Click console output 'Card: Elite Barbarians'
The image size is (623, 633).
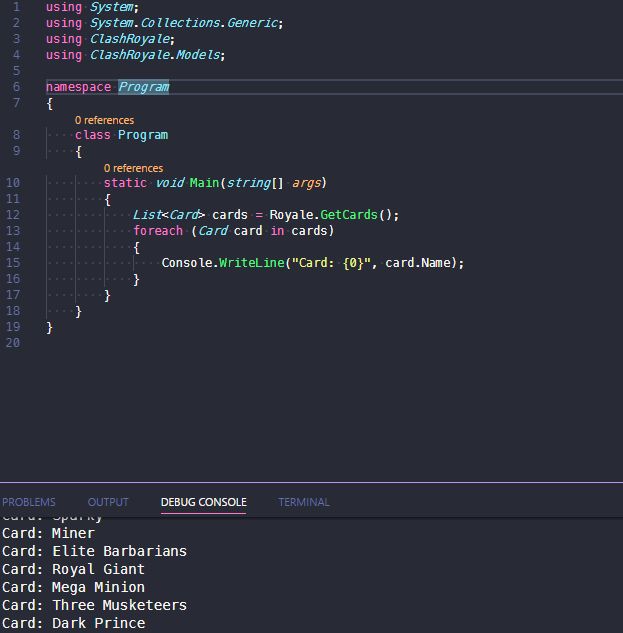94,551
